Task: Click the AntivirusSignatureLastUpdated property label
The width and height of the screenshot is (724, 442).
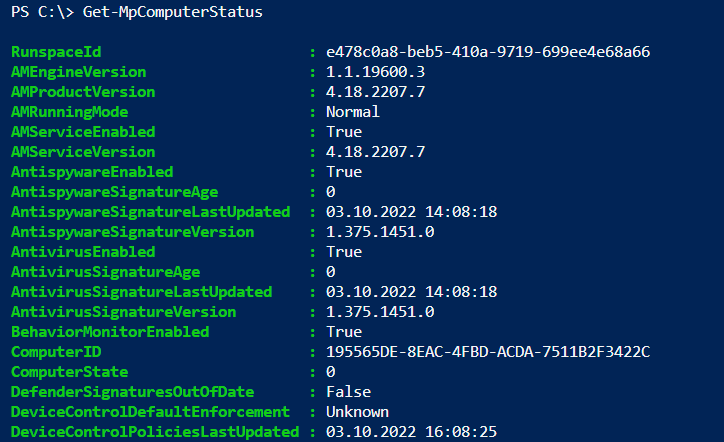Action: (141, 292)
